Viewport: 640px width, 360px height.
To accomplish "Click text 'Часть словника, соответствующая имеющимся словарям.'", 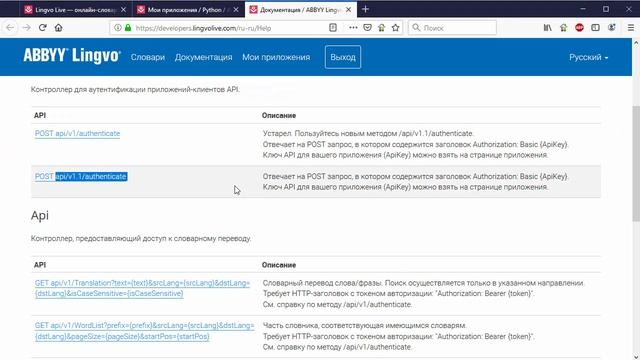I will click(x=364, y=325).
